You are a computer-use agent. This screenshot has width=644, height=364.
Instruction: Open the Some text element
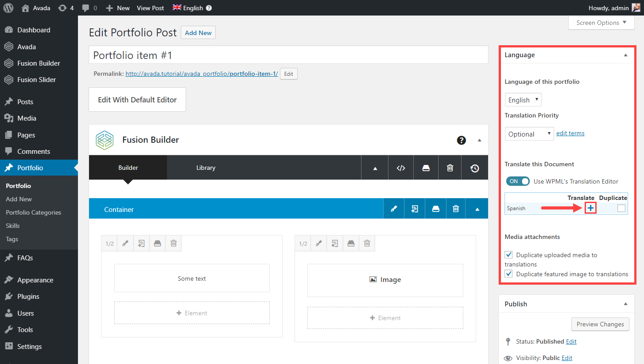tap(192, 278)
